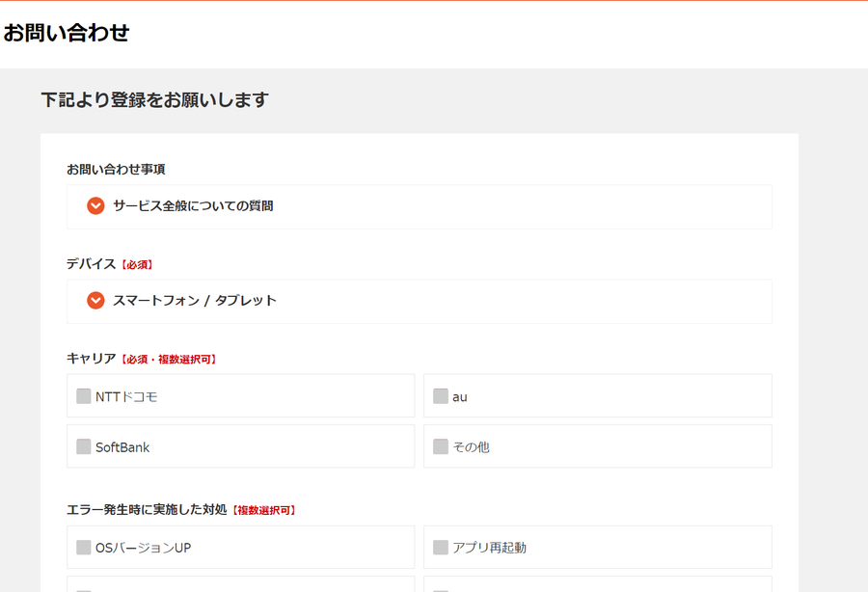This screenshot has width=868, height=592.
Task: Click the お問い合わせ page heading
Action: [66, 33]
